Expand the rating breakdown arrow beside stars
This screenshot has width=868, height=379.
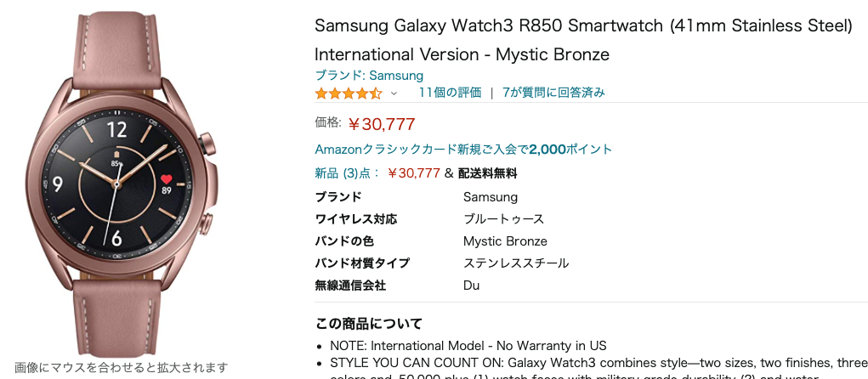(x=394, y=93)
